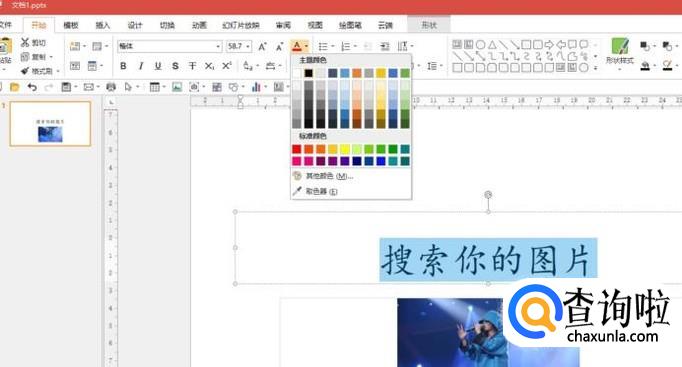The image size is (682, 367).
Task: Click the open folder icon
Action: (14, 87)
